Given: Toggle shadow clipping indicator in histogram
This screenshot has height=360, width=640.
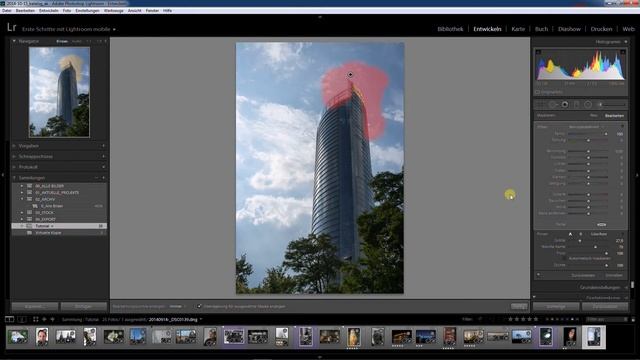Looking at the screenshot, I should (538, 52).
